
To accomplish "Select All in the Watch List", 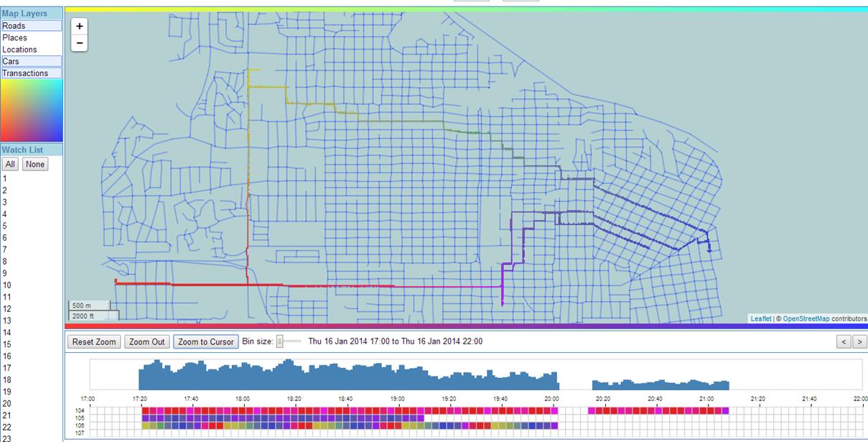I will (x=10, y=165).
